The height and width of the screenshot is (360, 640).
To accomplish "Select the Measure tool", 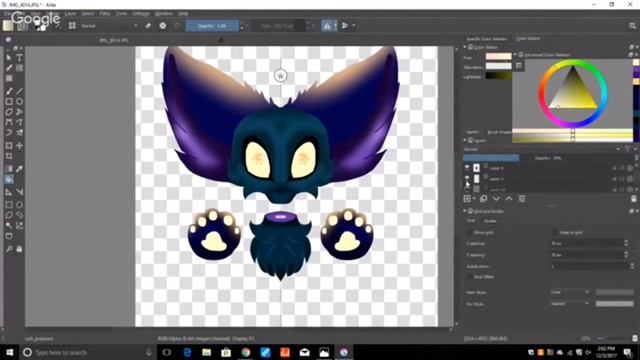I will [x=19, y=192].
